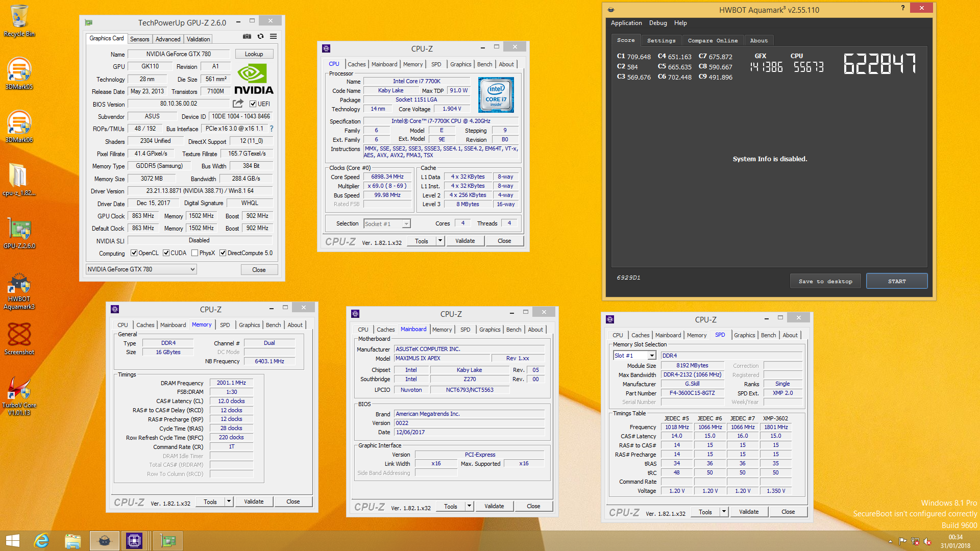Open the Recycle Bin desktop icon
This screenshot has height=551, width=980.
click(19, 20)
